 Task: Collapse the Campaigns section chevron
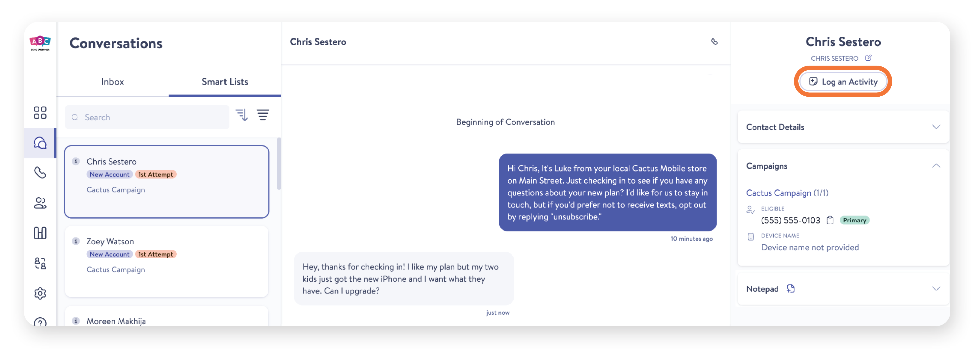[x=937, y=166]
